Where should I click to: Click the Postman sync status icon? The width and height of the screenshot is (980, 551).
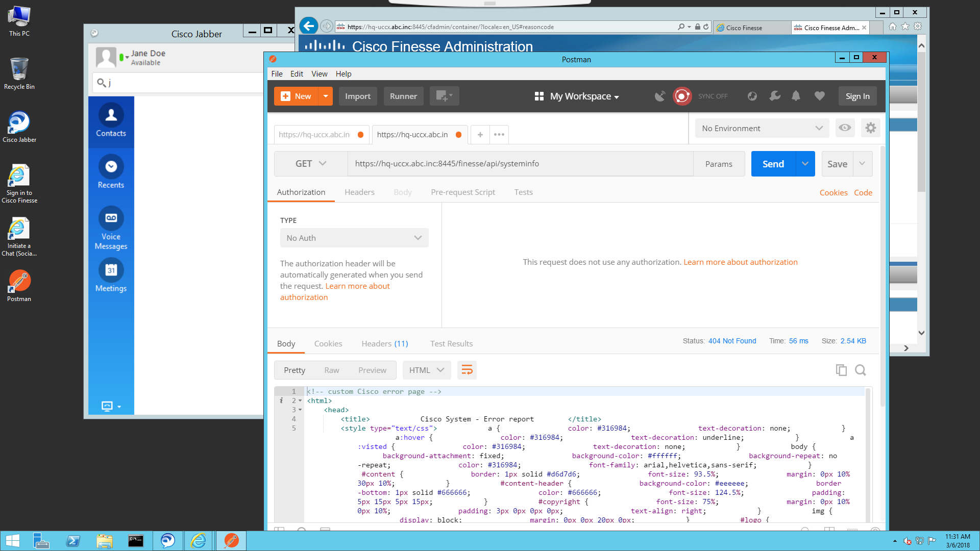[x=682, y=96]
